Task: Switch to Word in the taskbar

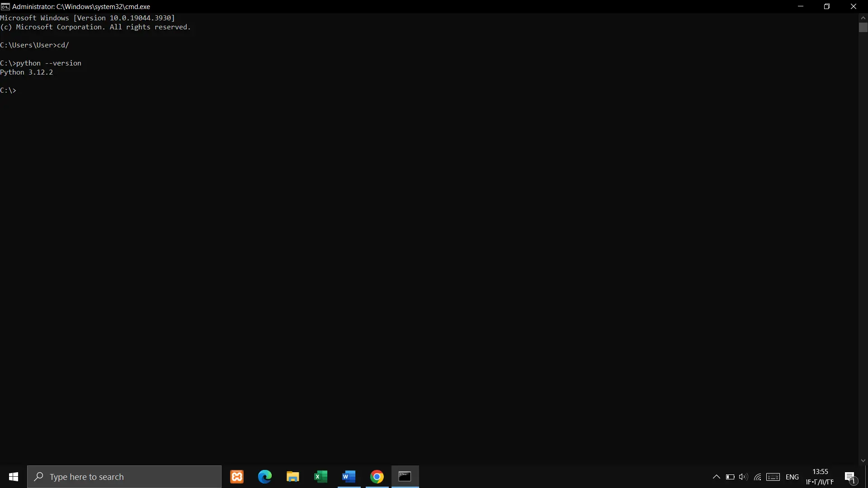Action: click(349, 477)
